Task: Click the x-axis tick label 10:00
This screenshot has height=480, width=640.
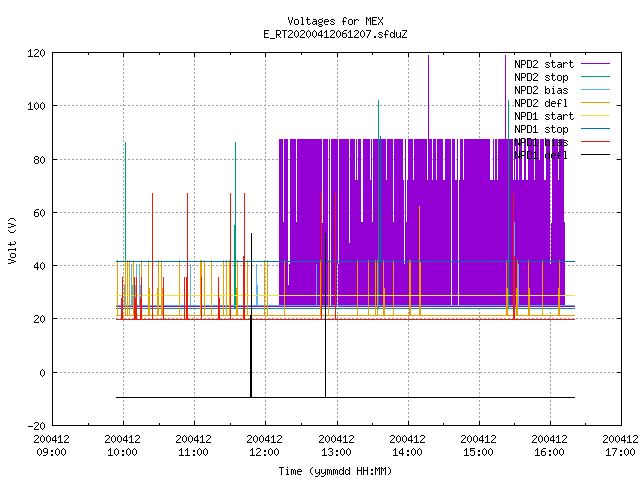Action: pyautogui.click(x=122, y=452)
